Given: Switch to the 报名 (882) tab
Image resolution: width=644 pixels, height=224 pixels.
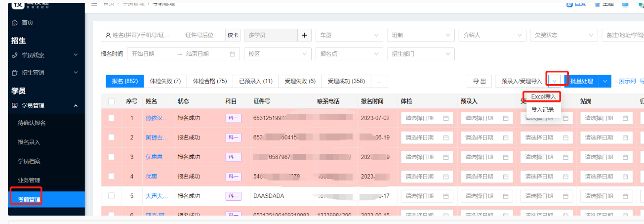Looking at the screenshot, I should [125, 81].
